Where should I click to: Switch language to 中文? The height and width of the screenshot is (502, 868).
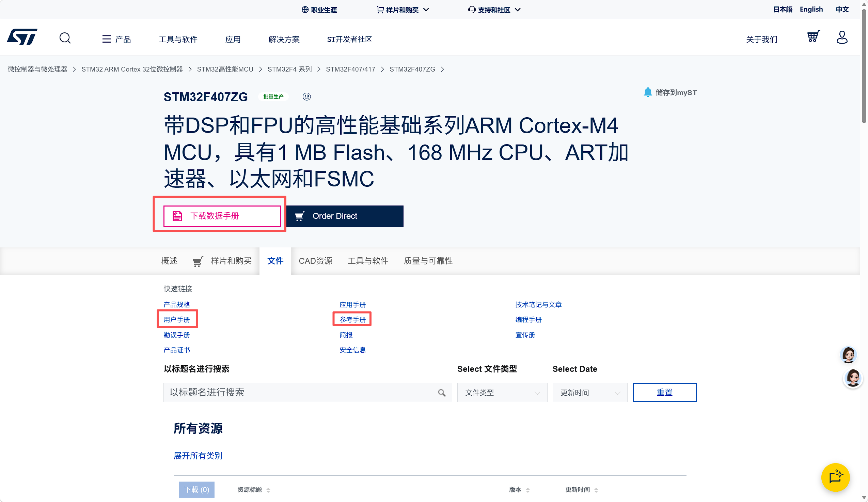coord(842,9)
